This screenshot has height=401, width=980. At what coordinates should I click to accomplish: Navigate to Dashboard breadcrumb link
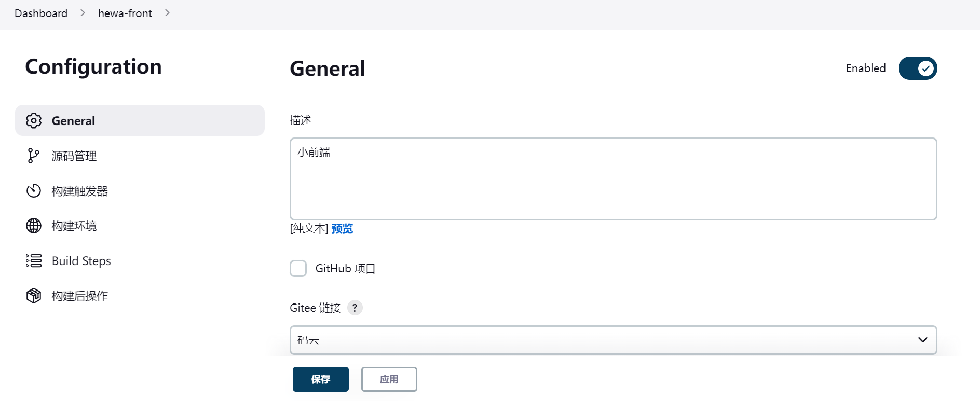click(41, 13)
